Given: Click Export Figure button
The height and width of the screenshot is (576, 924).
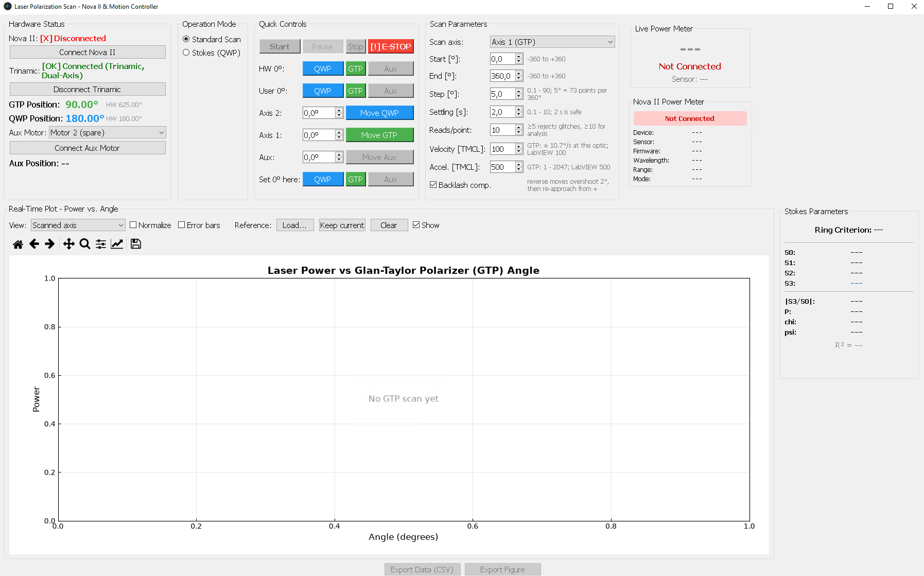Looking at the screenshot, I should (503, 569).
